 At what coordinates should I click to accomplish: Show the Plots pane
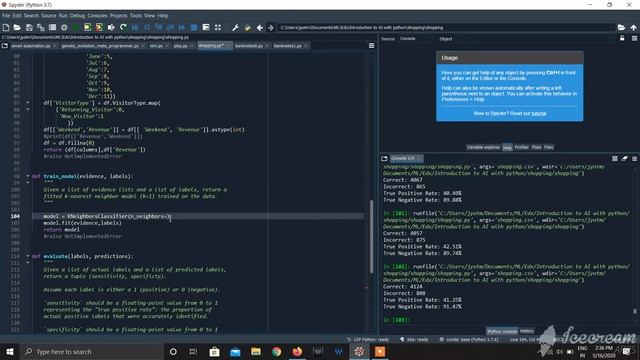536,147
